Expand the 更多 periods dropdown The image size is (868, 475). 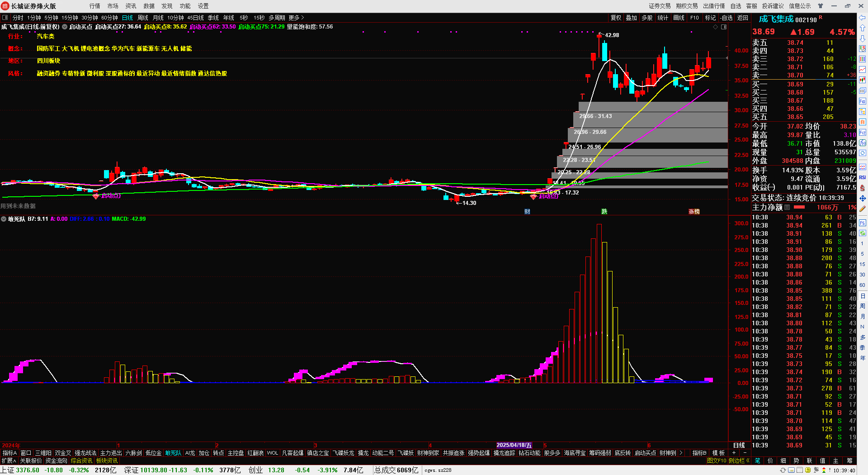pos(296,18)
